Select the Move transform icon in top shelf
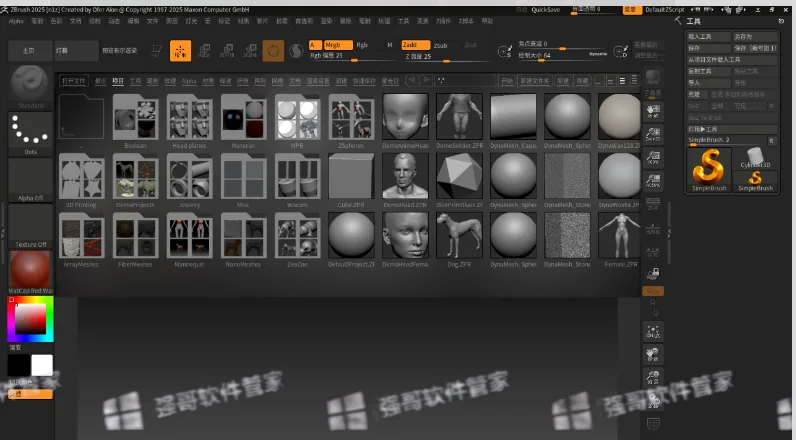This screenshot has width=796, height=440. click(x=204, y=51)
